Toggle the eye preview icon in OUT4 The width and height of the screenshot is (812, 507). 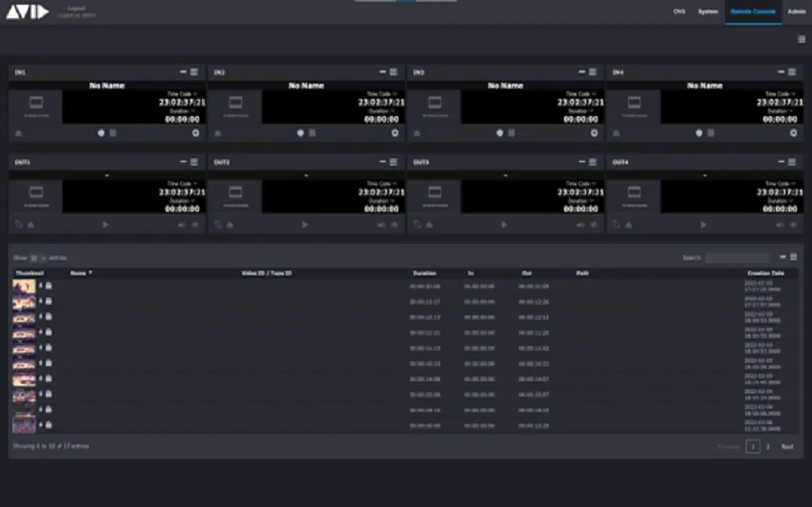[x=793, y=225]
